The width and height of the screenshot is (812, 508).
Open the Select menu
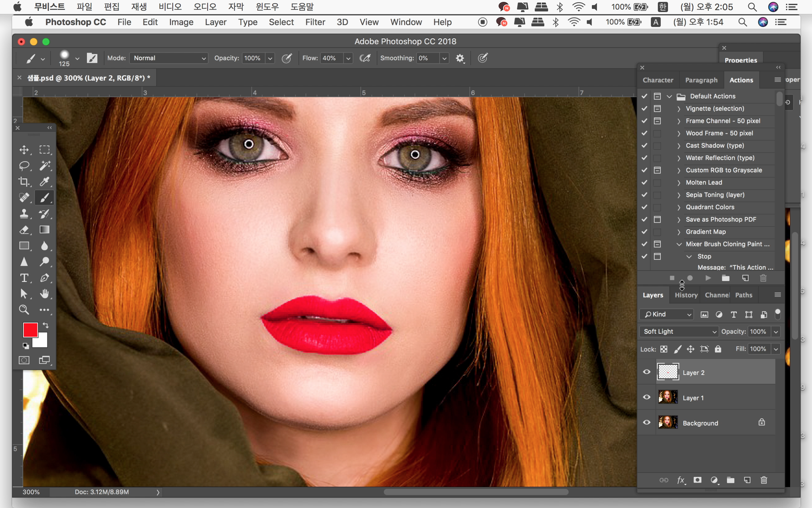pos(281,22)
